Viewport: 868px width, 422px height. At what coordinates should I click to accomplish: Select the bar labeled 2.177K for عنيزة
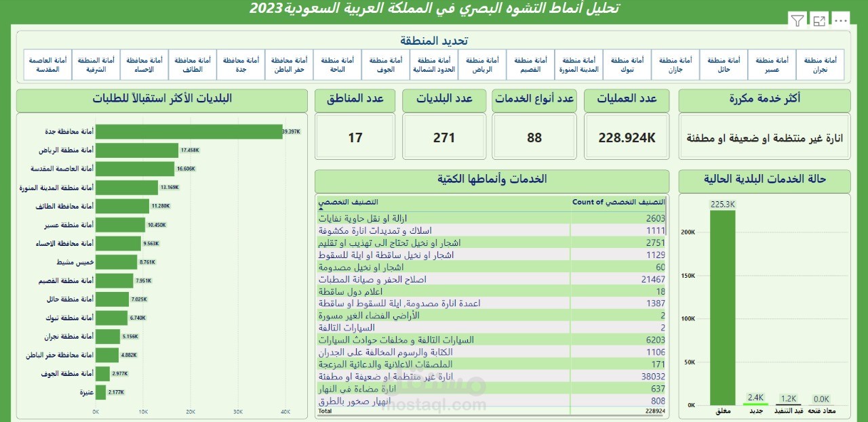point(100,392)
